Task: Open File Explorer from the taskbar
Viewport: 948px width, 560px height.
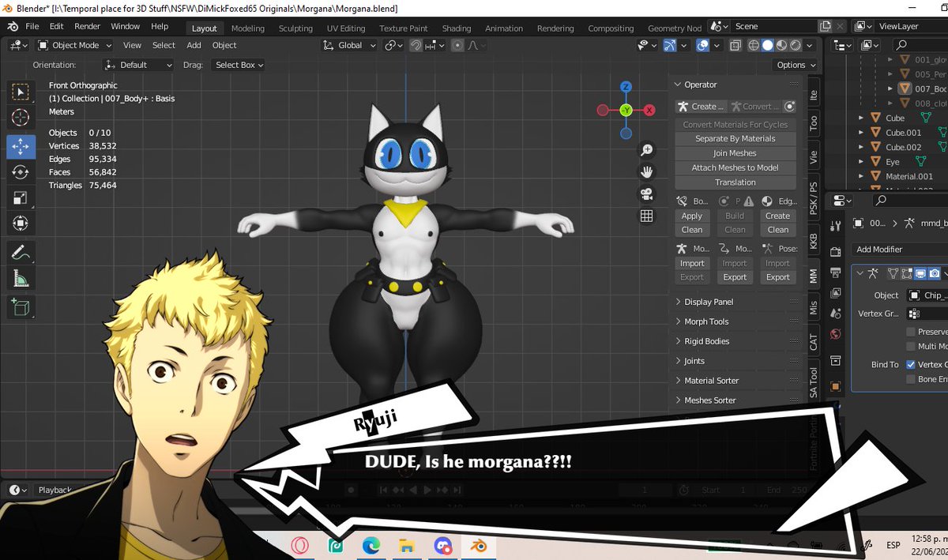Action: click(406, 545)
